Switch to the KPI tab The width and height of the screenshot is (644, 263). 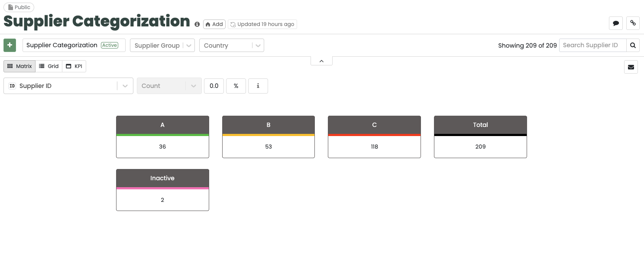74,66
